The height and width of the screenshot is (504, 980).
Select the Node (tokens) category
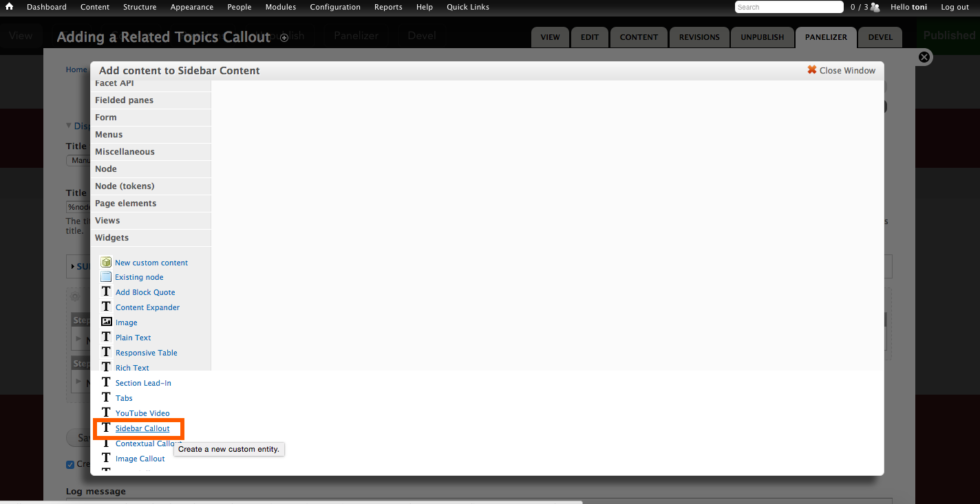pos(151,186)
